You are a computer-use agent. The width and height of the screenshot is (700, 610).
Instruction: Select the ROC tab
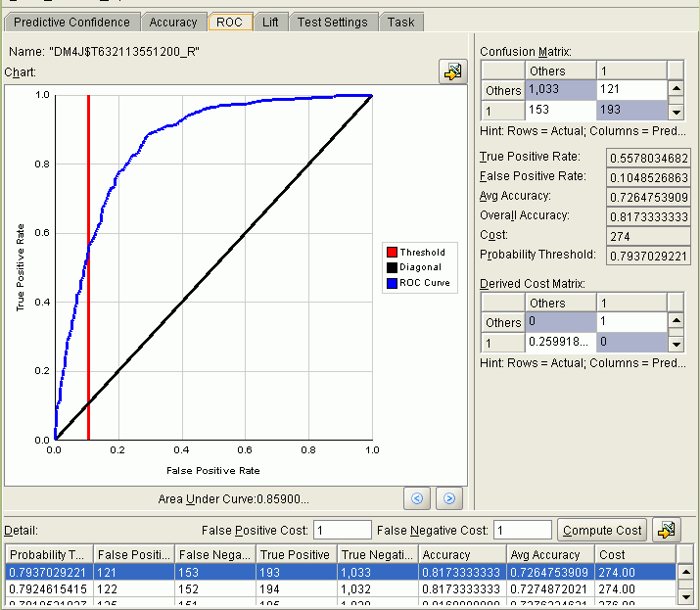229,22
